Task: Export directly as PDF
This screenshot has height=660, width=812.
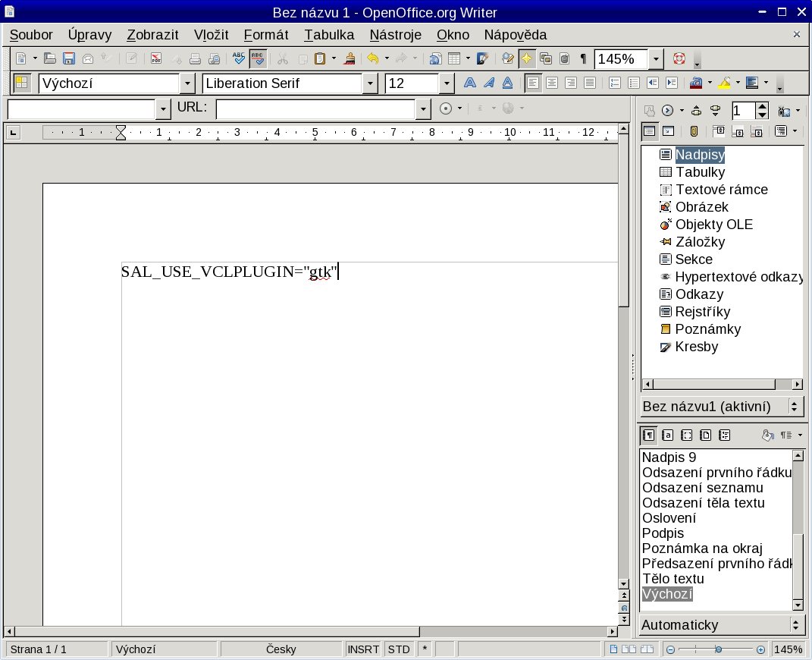Action: pyautogui.click(x=156, y=58)
